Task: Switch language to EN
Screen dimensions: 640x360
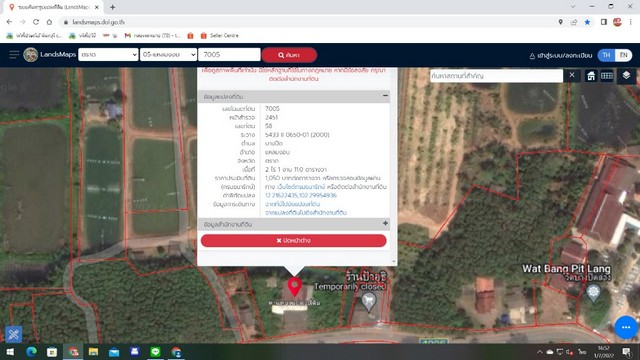Action: pos(623,55)
